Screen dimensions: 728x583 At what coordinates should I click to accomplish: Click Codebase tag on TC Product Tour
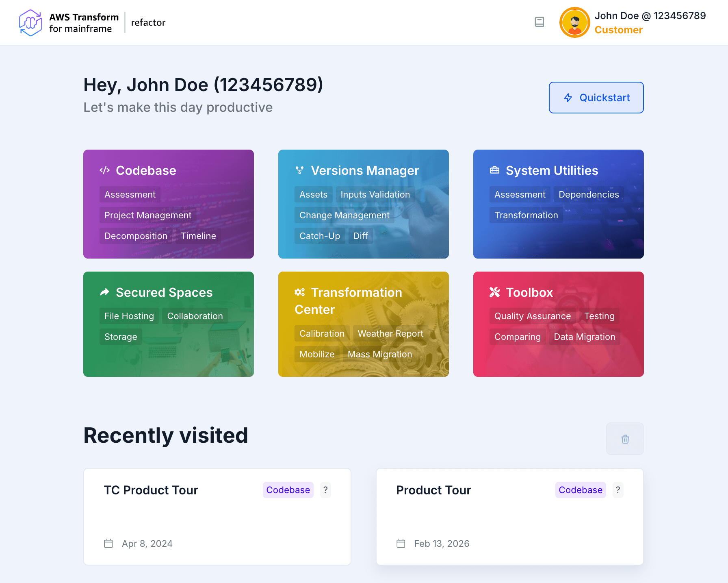click(x=288, y=490)
